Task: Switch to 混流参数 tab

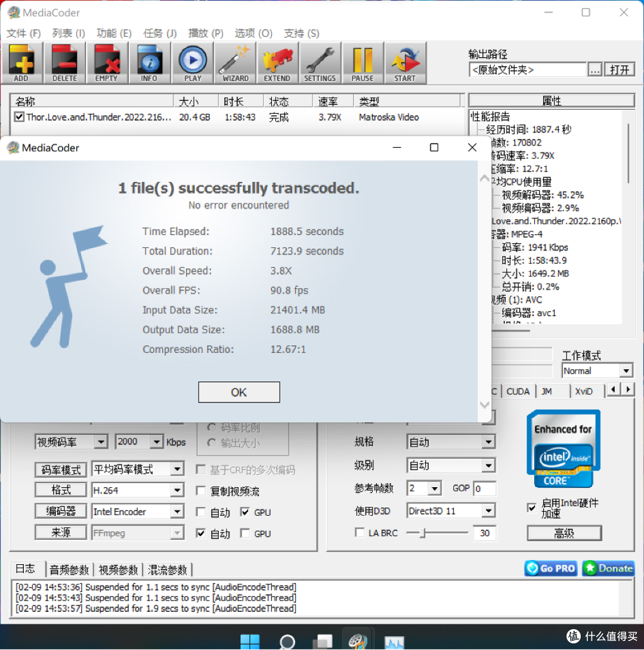Action: (x=168, y=570)
